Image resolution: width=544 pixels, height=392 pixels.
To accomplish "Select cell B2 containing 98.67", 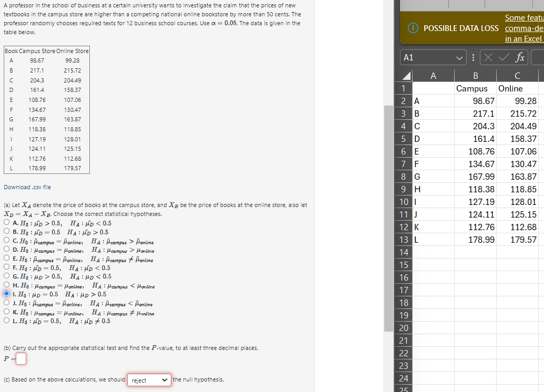I will 475,100.
